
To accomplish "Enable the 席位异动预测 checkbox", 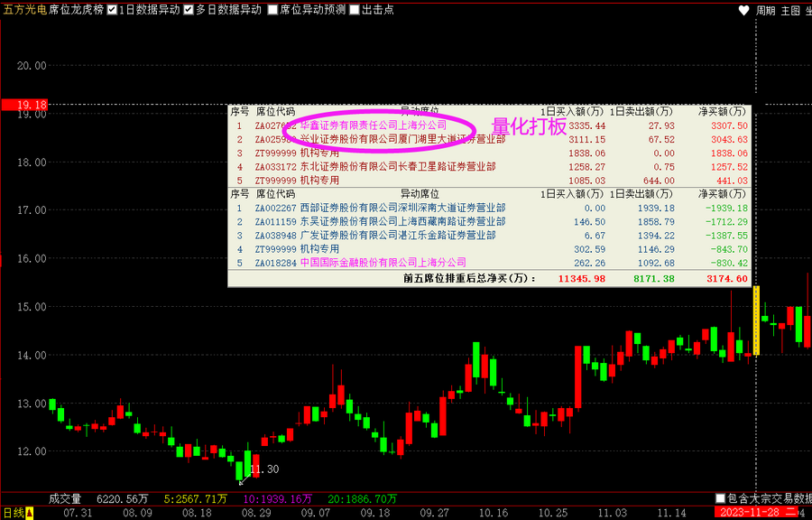I will click(x=272, y=10).
